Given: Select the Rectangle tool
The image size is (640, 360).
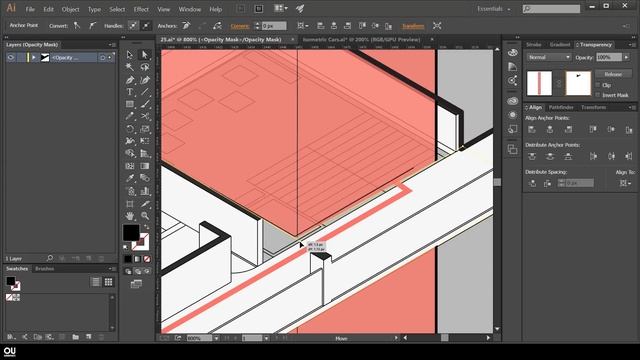Looking at the screenshot, I should point(130,104).
